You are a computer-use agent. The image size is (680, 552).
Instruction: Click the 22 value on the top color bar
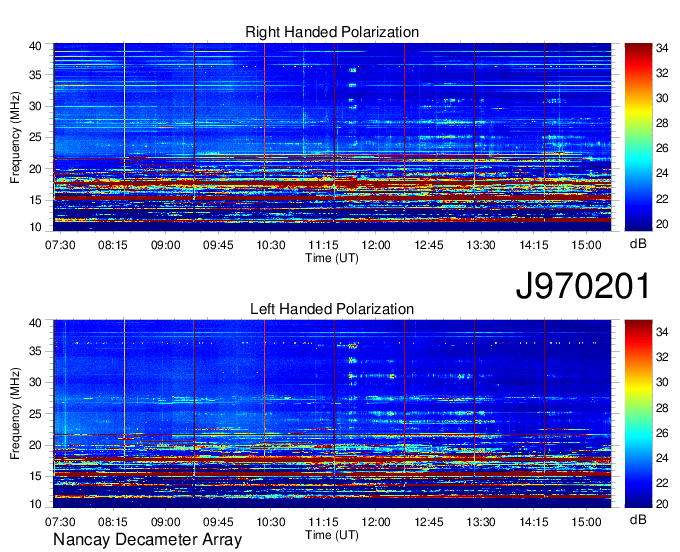[662, 199]
